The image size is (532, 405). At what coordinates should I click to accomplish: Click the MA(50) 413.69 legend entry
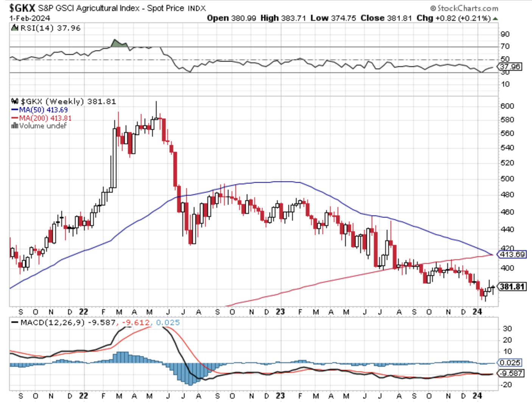[x=40, y=110]
